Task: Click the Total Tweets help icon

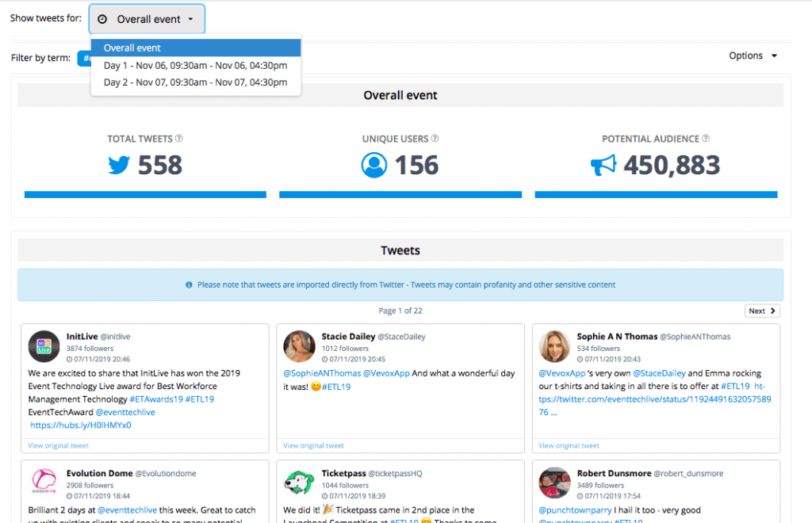Action: click(179, 138)
